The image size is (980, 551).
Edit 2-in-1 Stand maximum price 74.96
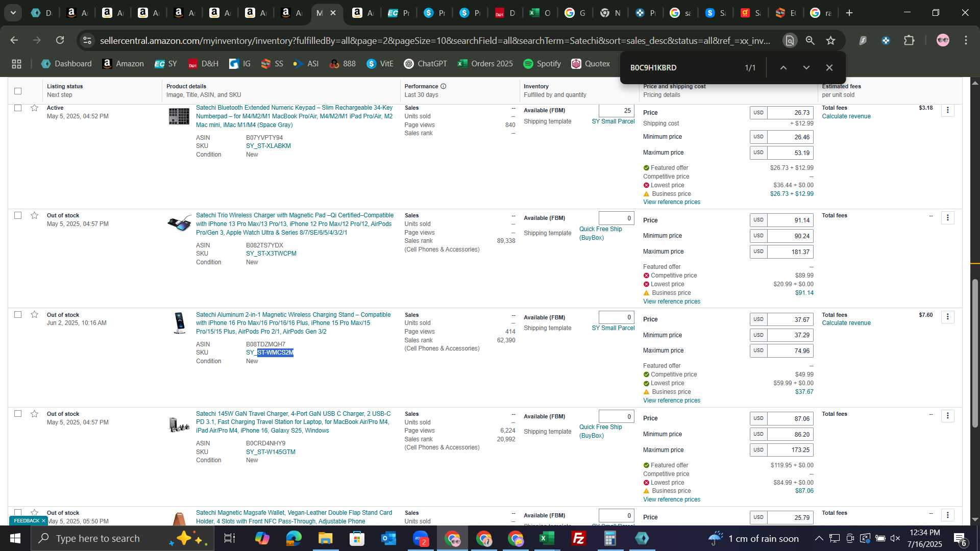click(x=790, y=351)
